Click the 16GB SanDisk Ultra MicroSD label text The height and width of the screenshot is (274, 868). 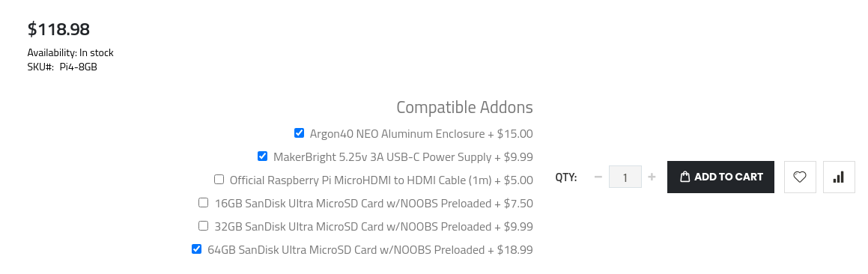click(x=374, y=204)
